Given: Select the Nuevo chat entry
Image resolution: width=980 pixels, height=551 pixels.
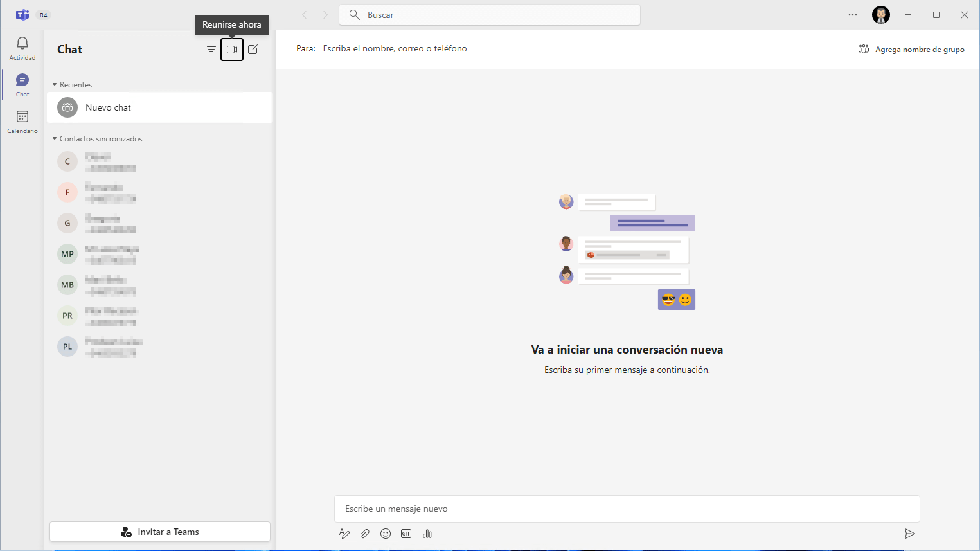Looking at the screenshot, I should [159, 107].
